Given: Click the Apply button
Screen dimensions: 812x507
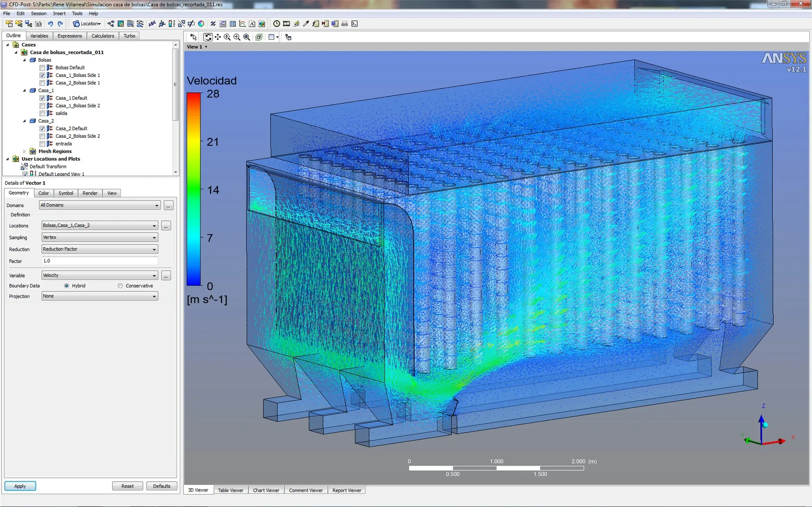Looking at the screenshot, I should [20, 486].
